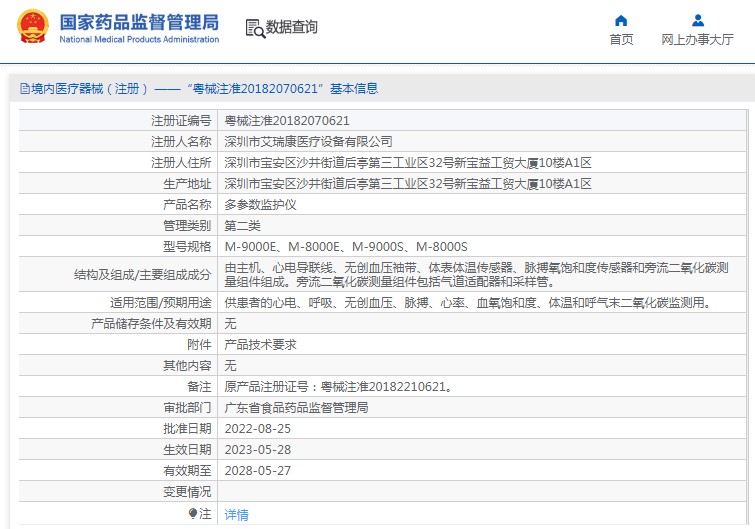Viewport: 755px width, 529px height.
Task: Click the 生效日期 row label
Action: [x=187, y=450]
